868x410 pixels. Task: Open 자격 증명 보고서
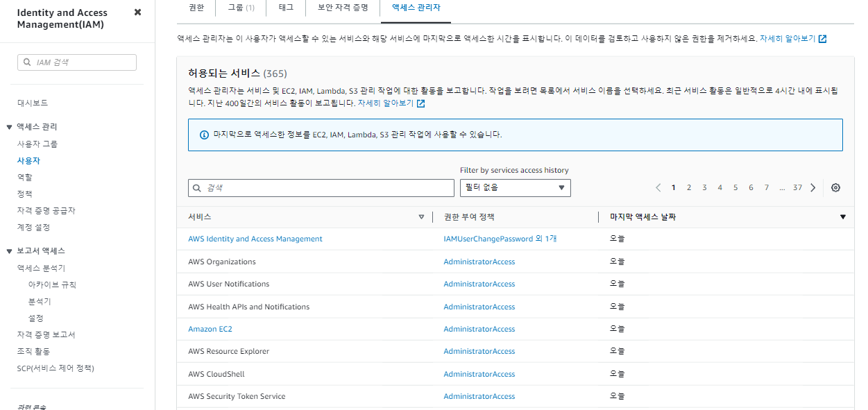pyautogui.click(x=46, y=334)
